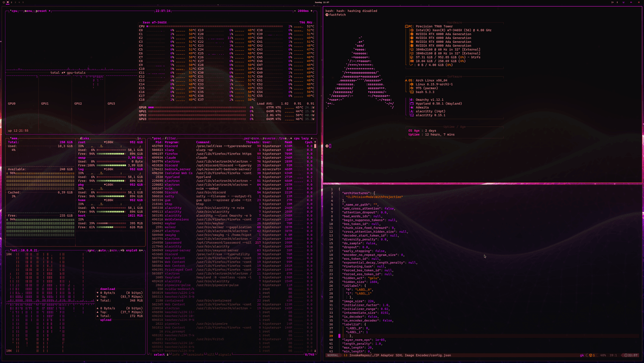Click filter in the proc panel header
Image resolution: width=644 pixels, height=363 pixels.
click(171, 138)
